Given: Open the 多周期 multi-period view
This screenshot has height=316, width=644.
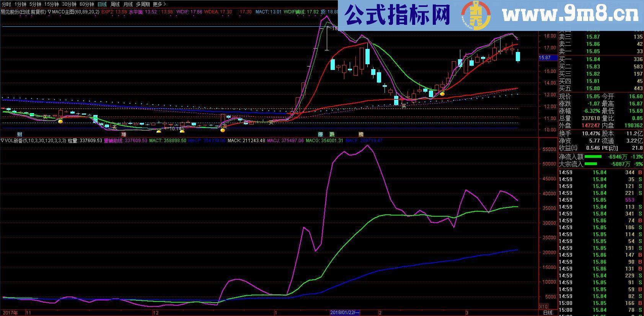Looking at the screenshot, I should tap(143, 4).
